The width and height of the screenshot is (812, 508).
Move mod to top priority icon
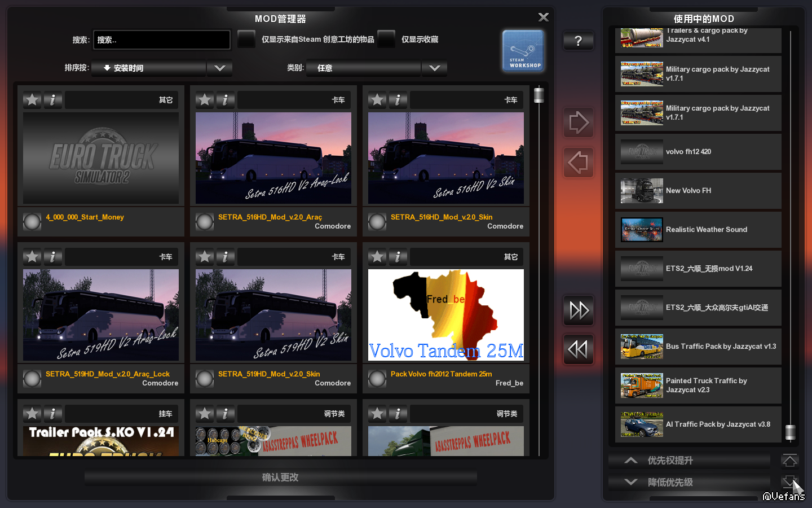click(x=789, y=461)
